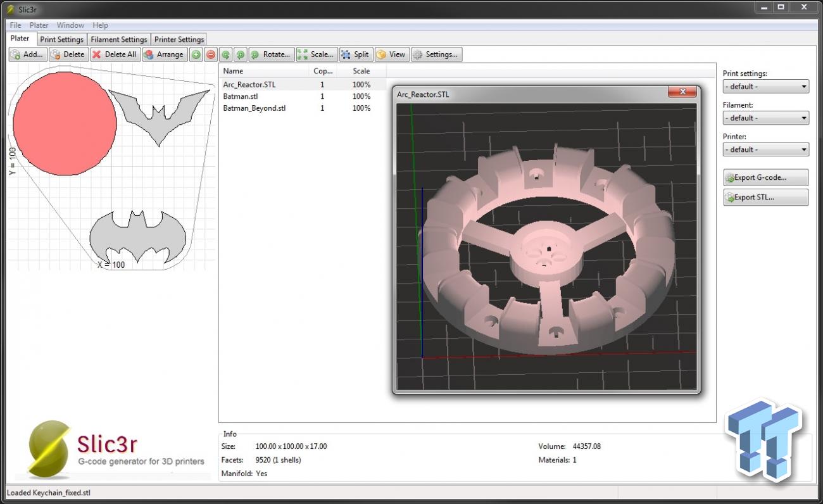Switch to the Printer Settings tab
The image size is (823, 504).
(x=179, y=39)
